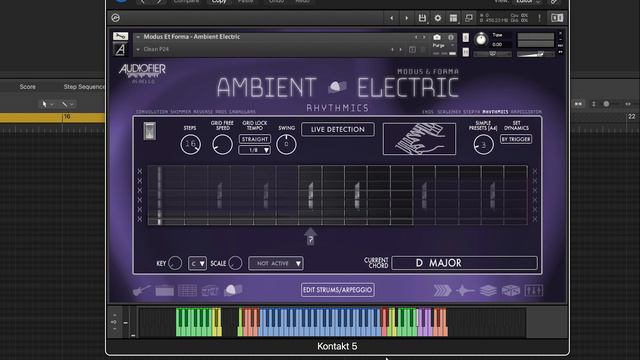This screenshot has width=640, height=360.
Task: Open the instrument info icon
Action: (x=451, y=37)
